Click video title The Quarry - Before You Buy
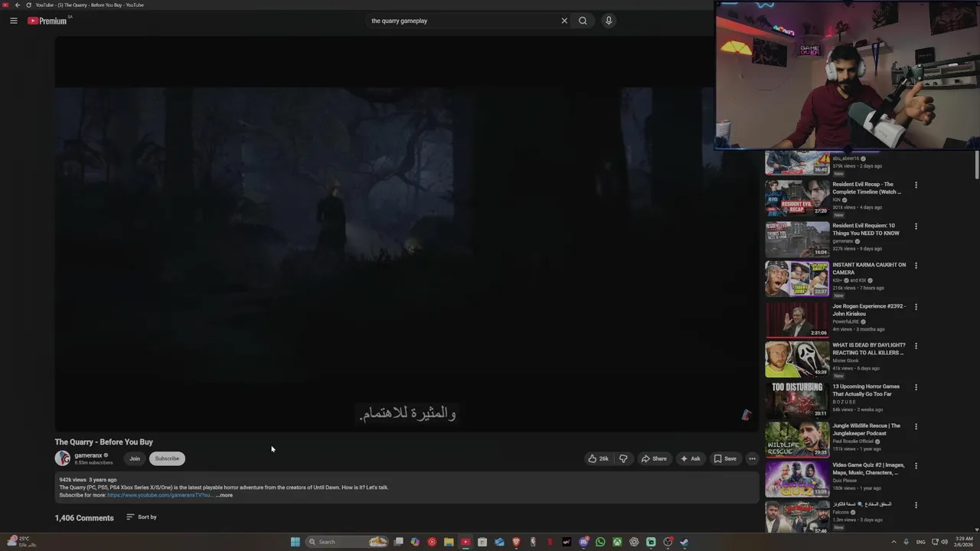Image resolution: width=980 pixels, height=551 pixels. 104,442
